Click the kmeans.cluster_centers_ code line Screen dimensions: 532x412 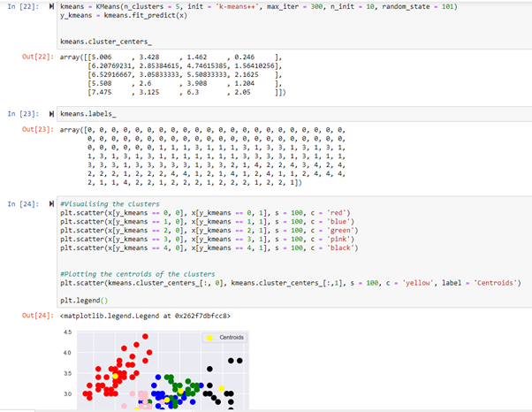(106, 42)
